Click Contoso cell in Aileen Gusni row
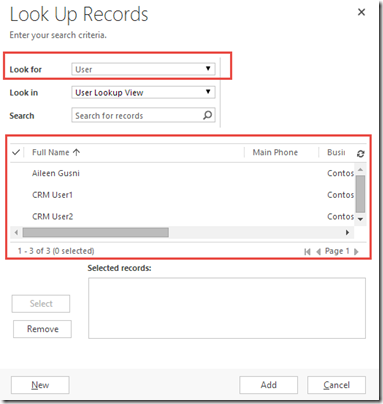Screen dimensions: 383x404 340,173
